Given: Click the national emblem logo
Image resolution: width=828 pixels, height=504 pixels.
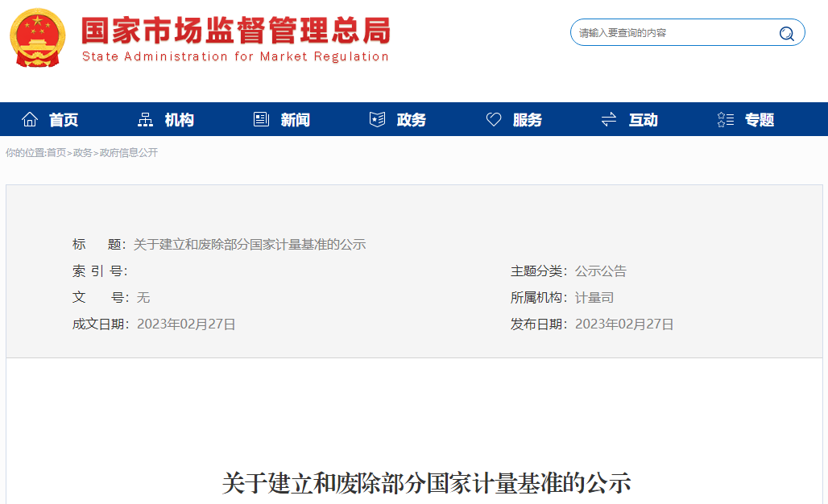Looking at the screenshot, I should pyautogui.click(x=39, y=39).
